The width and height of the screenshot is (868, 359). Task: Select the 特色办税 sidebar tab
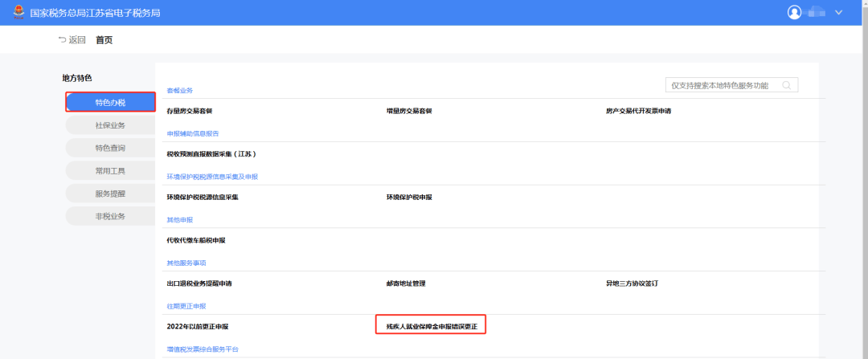pyautogui.click(x=110, y=102)
